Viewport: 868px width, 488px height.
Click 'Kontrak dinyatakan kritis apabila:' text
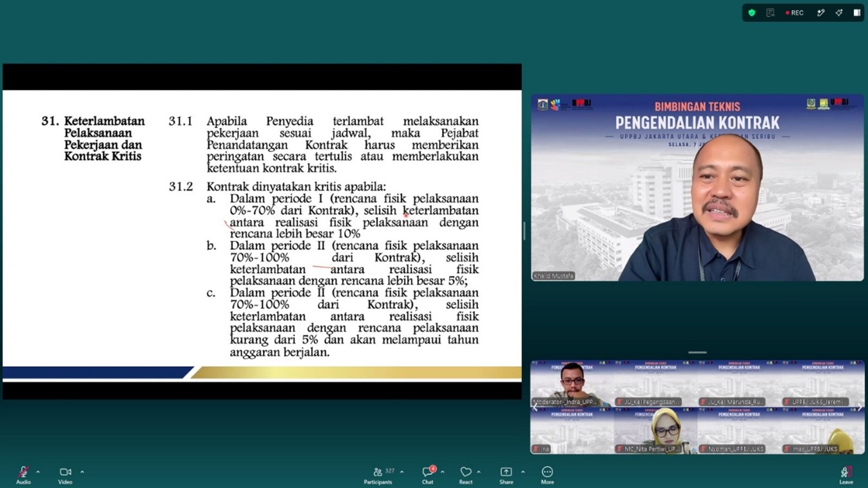(x=296, y=187)
